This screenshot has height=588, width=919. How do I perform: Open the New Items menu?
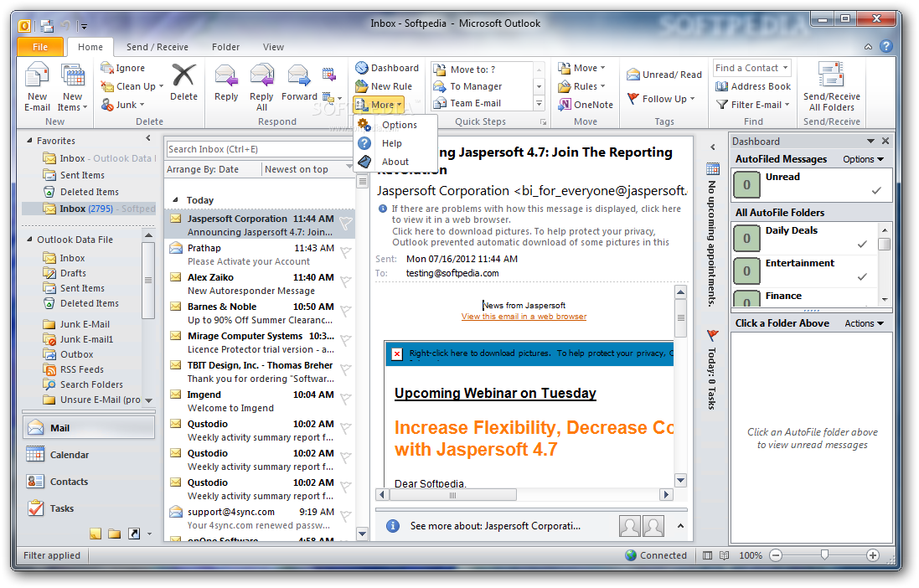pyautogui.click(x=73, y=88)
